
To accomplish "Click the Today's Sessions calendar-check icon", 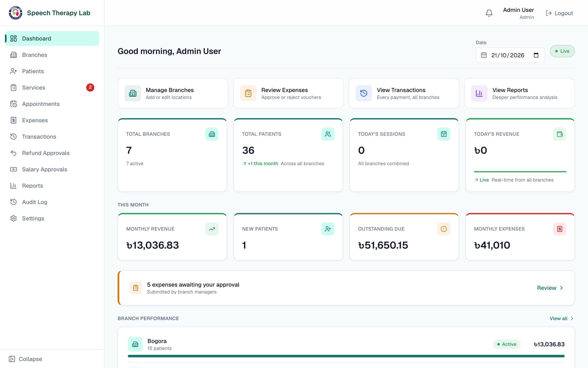I will (x=444, y=134).
